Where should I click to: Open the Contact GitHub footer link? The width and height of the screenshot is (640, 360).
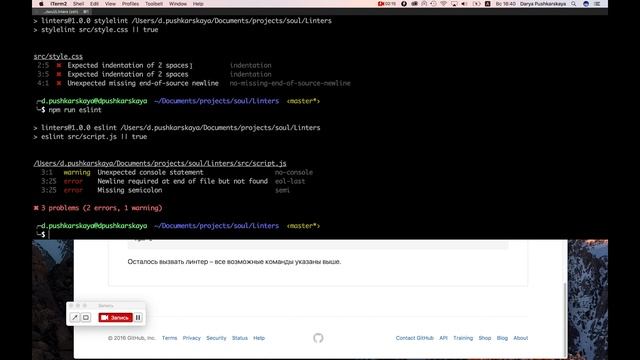click(x=414, y=338)
